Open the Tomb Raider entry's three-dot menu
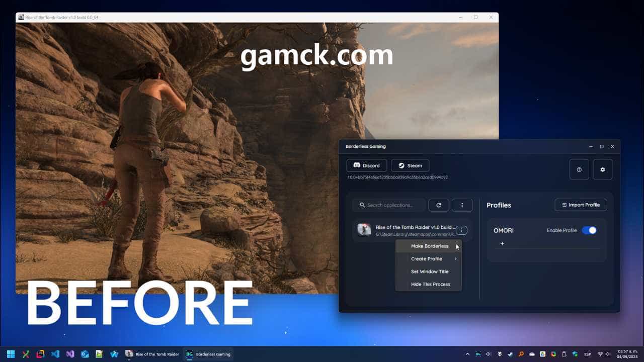Image resolution: width=644 pixels, height=362 pixels. click(x=461, y=230)
